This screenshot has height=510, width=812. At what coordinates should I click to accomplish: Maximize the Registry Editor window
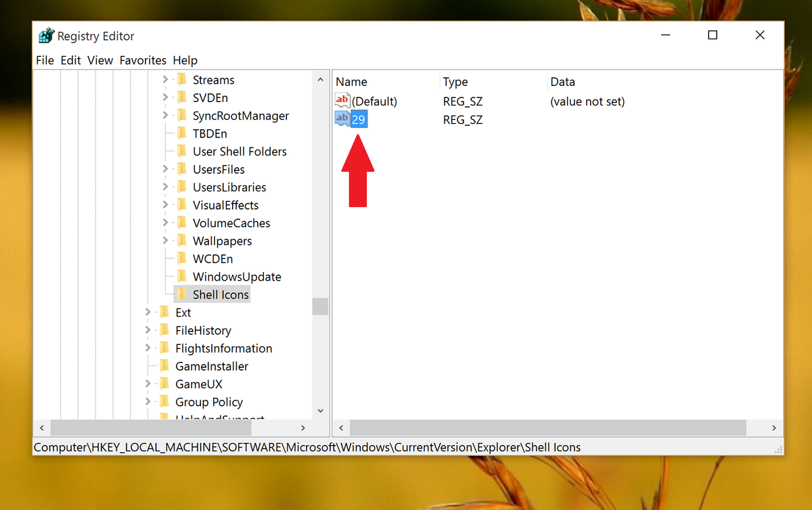point(713,35)
